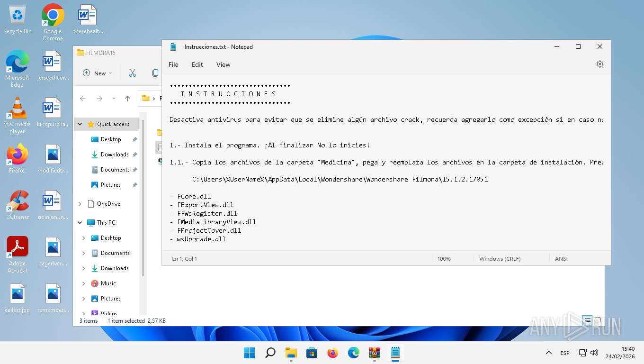Viewport: 644px width, 364px height.
Task: Expand the OneDrive tree node
Action: tap(80, 204)
